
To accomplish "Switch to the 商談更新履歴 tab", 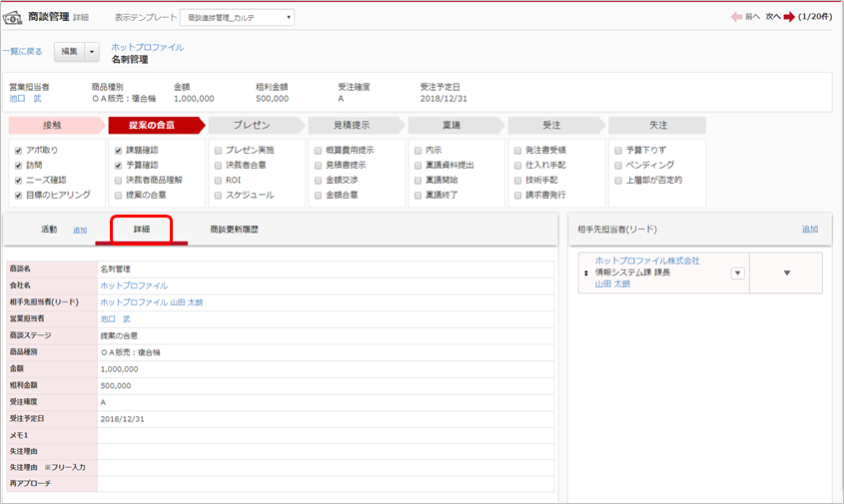I will click(234, 230).
